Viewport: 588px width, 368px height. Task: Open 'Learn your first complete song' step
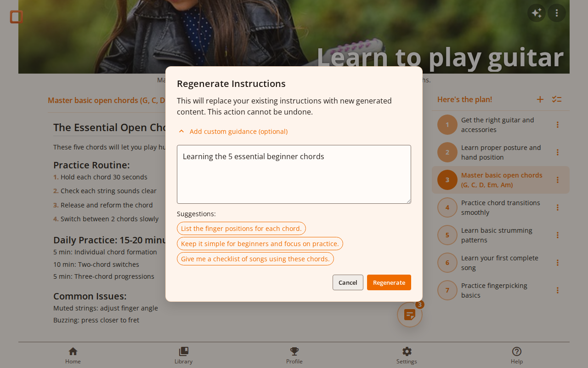(500, 263)
